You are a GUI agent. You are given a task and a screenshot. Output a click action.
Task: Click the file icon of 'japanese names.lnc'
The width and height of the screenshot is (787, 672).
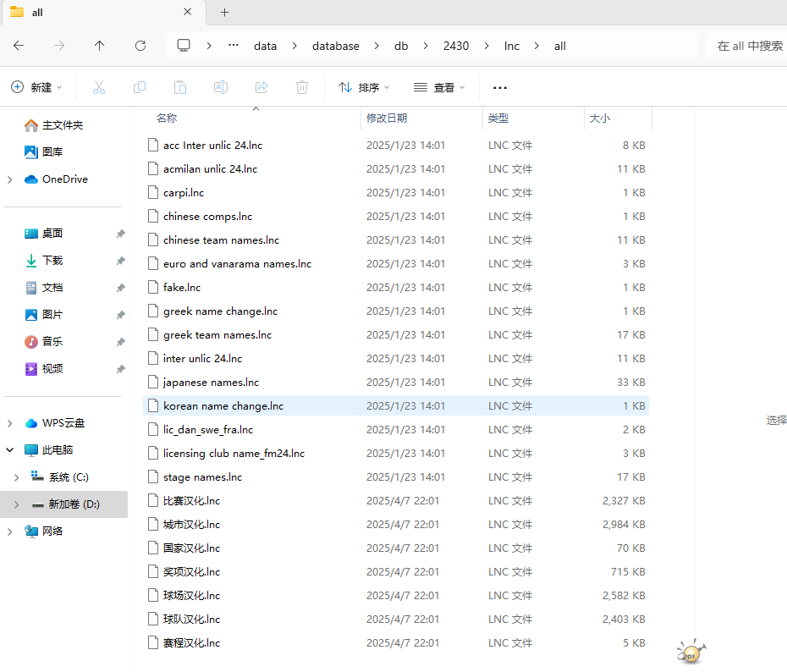pos(153,382)
